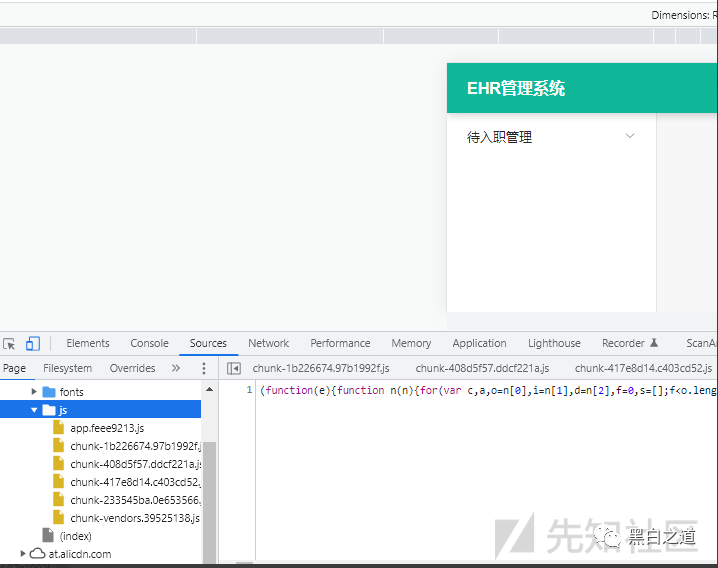Open chunk-417e8d14.c403cd52.js in file tree
This screenshot has width=718, height=568.
(x=136, y=482)
